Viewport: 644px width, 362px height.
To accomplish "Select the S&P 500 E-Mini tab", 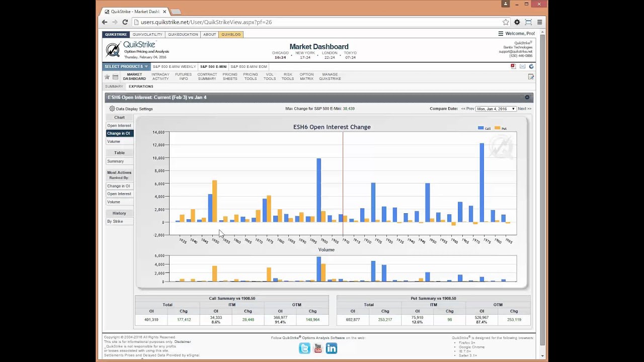I will click(x=213, y=66).
